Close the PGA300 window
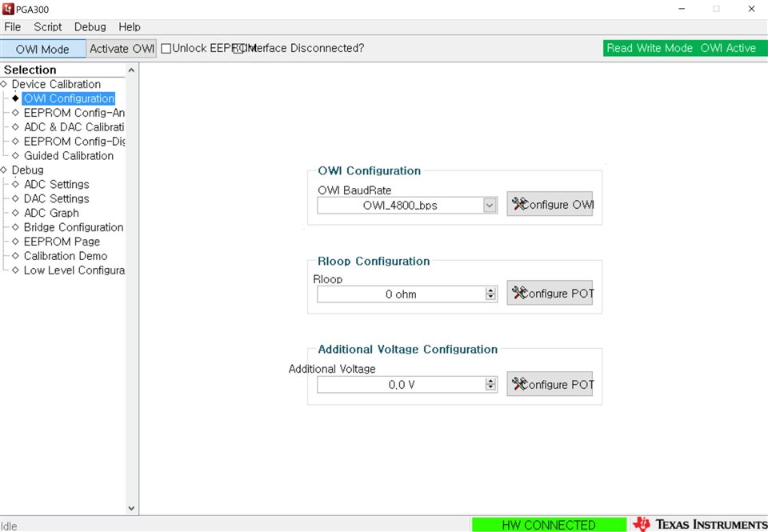The height and width of the screenshot is (532, 768). pyautogui.click(x=751, y=9)
